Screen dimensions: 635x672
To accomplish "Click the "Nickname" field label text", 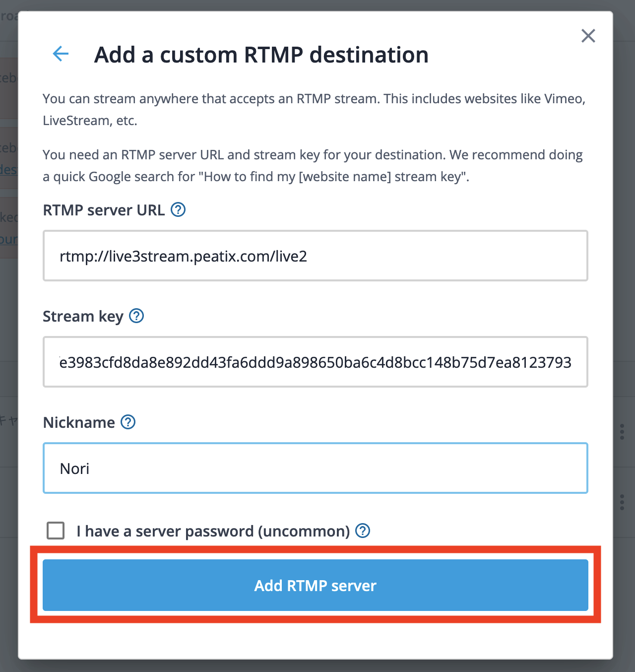I will 79,422.
